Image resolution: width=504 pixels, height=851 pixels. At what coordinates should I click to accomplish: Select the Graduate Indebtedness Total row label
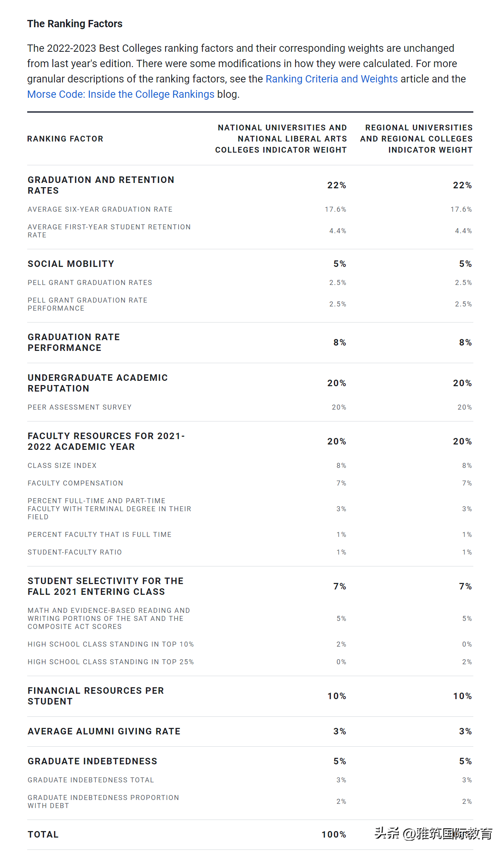[91, 780]
